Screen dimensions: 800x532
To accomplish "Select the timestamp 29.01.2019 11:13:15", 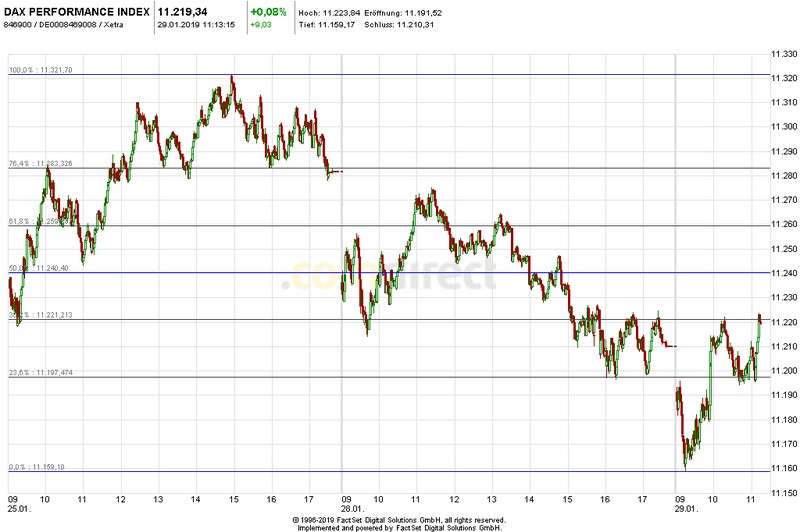I will [x=196, y=24].
